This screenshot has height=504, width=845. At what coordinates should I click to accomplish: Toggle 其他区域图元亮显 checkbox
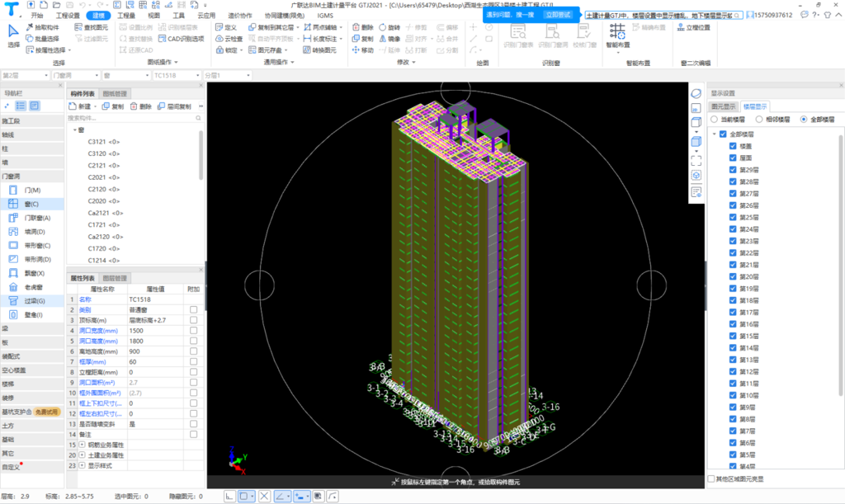[x=712, y=478]
